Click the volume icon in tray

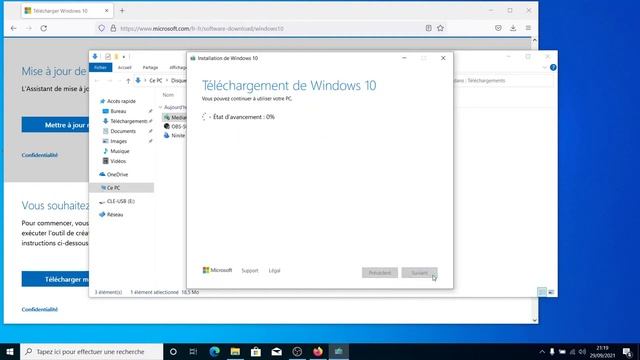[582, 351]
